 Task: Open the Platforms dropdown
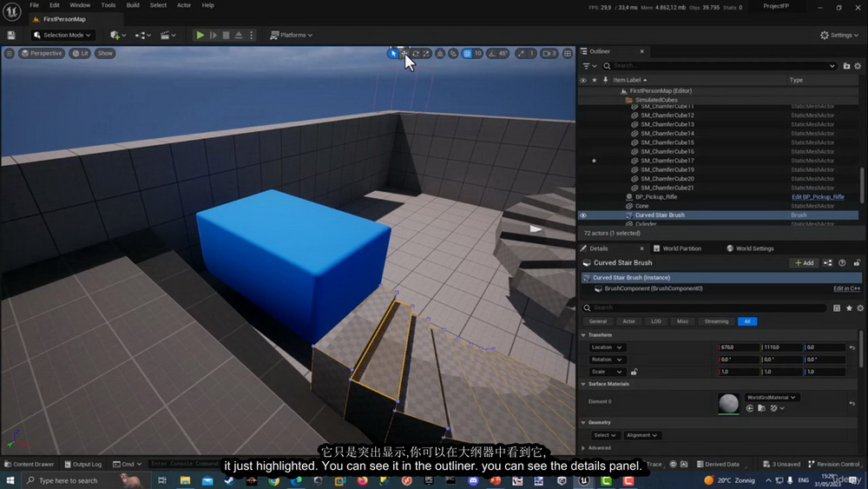[x=291, y=35]
